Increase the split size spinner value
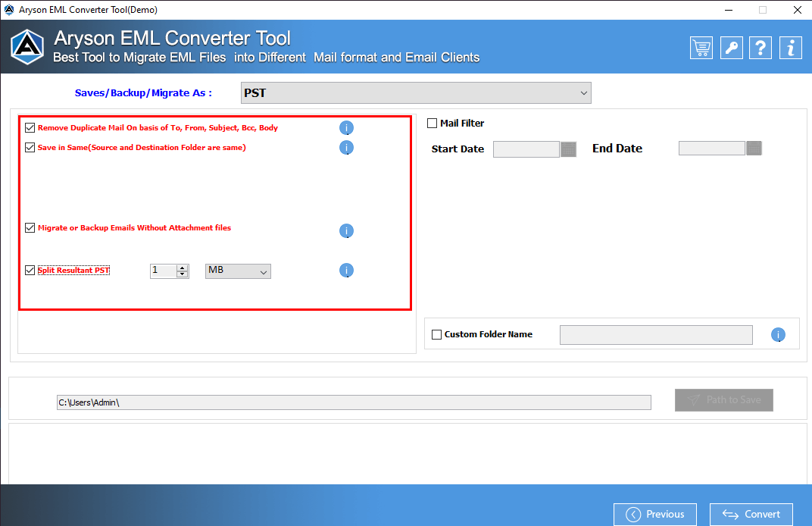 [182, 268]
